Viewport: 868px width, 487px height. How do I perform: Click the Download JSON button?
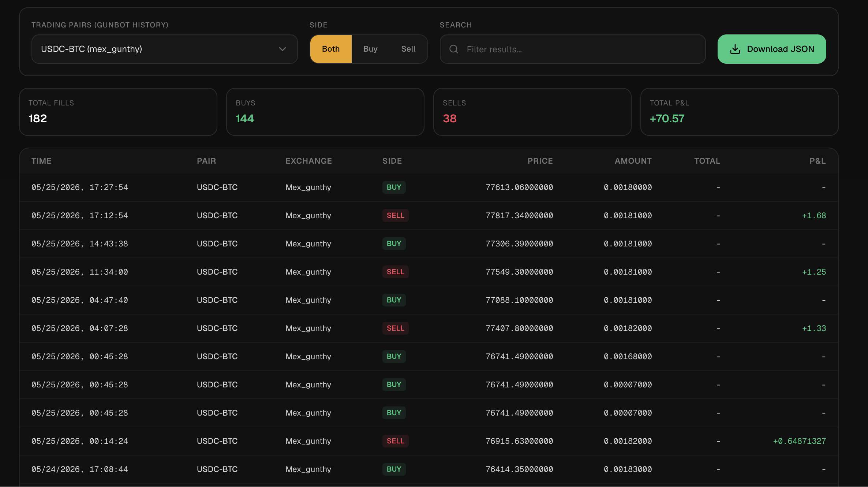pos(772,49)
